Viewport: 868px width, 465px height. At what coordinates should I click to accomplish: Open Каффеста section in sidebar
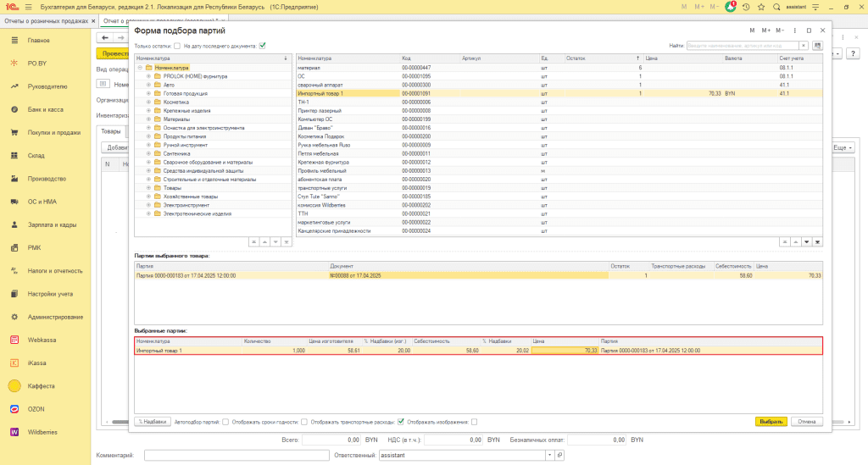(x=41, y=386)
